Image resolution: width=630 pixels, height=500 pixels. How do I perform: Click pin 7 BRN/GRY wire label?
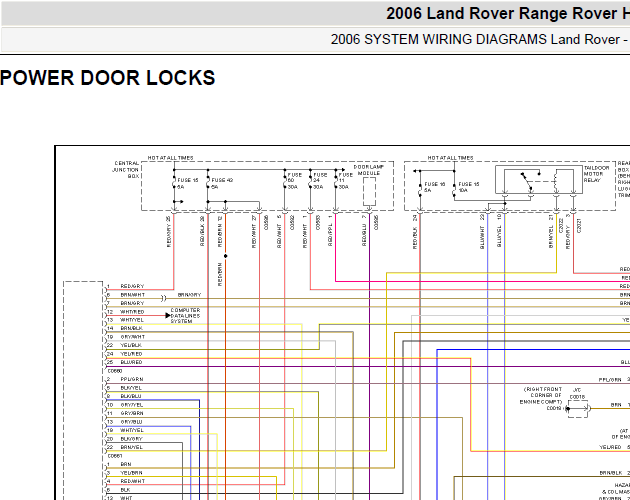(132, 303)
